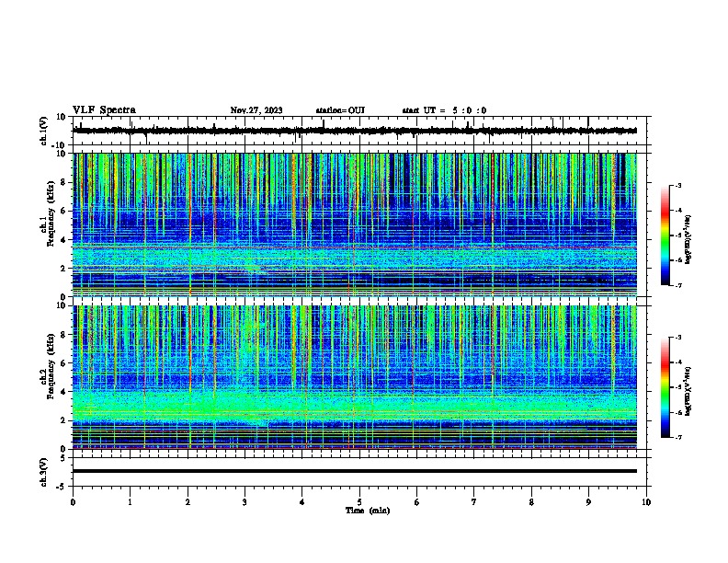Click time axis tick label "7"

pos(474,502)
